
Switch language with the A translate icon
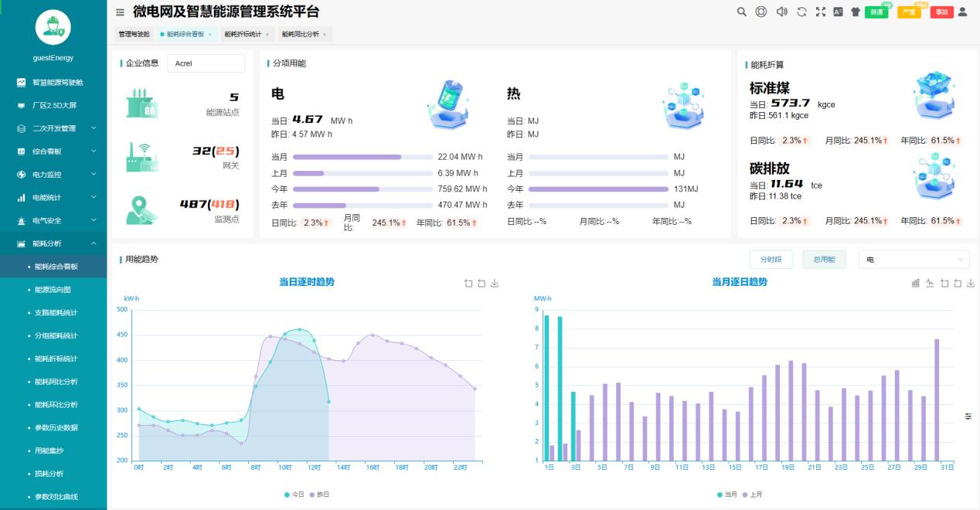click(x=837, y=12)
